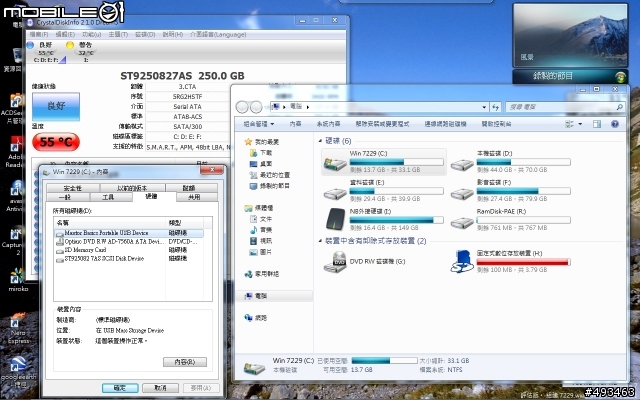This screenshot has width=640, height=400.
Task: Click the Explorer Forward arrow button
Action: (x=256, y=107)
